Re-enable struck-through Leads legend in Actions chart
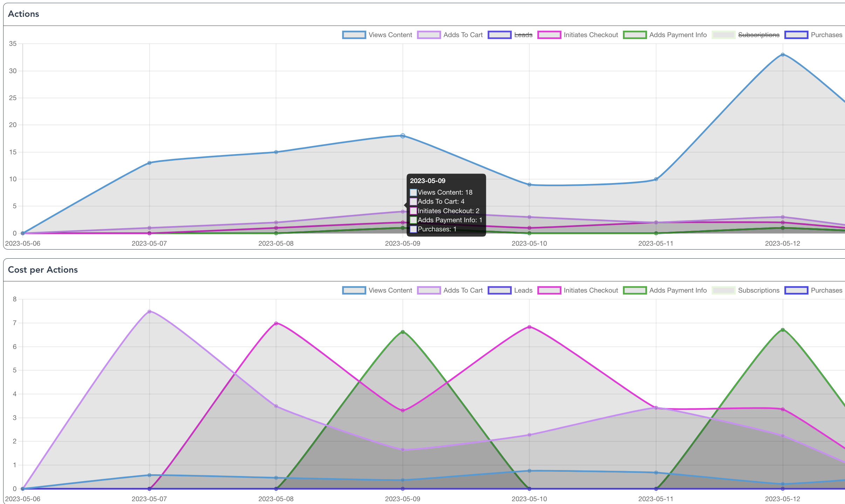The image size is (845, 504). (523, 35)
